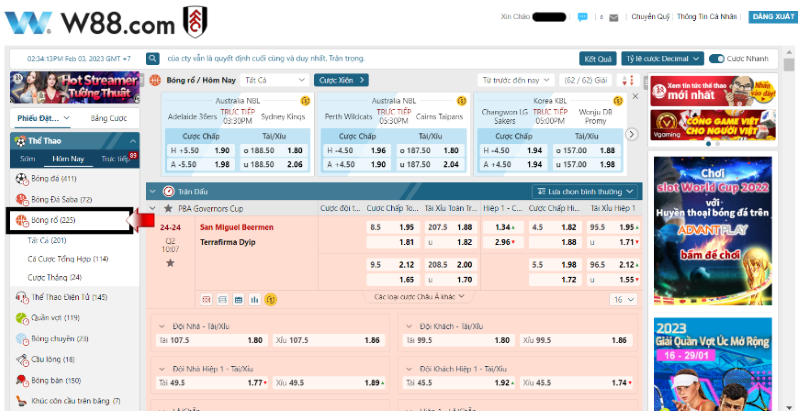Switch to the Hôm Nay tab
800x411 pixels.
(x=68, y=159)
